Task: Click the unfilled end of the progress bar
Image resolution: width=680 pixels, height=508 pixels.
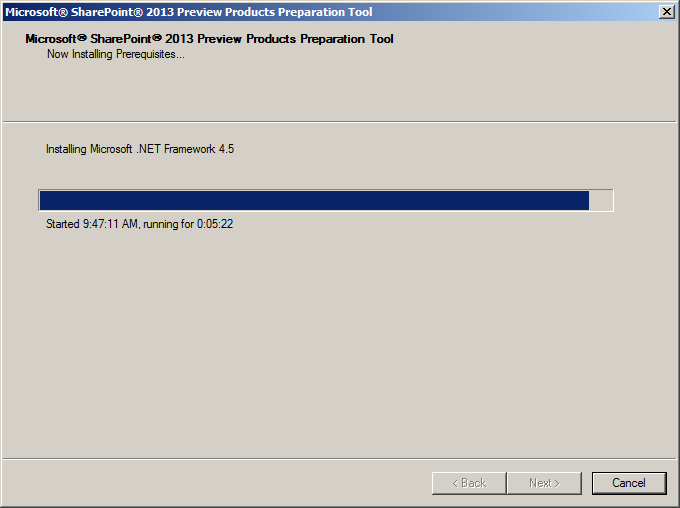Action: (x=601, y=201)
